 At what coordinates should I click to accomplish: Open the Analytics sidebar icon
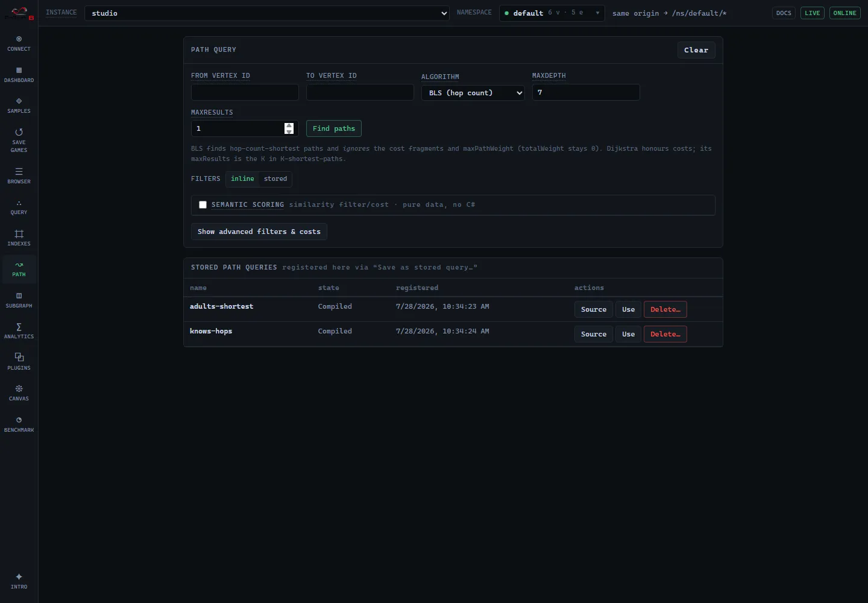(x=19, y=331)
